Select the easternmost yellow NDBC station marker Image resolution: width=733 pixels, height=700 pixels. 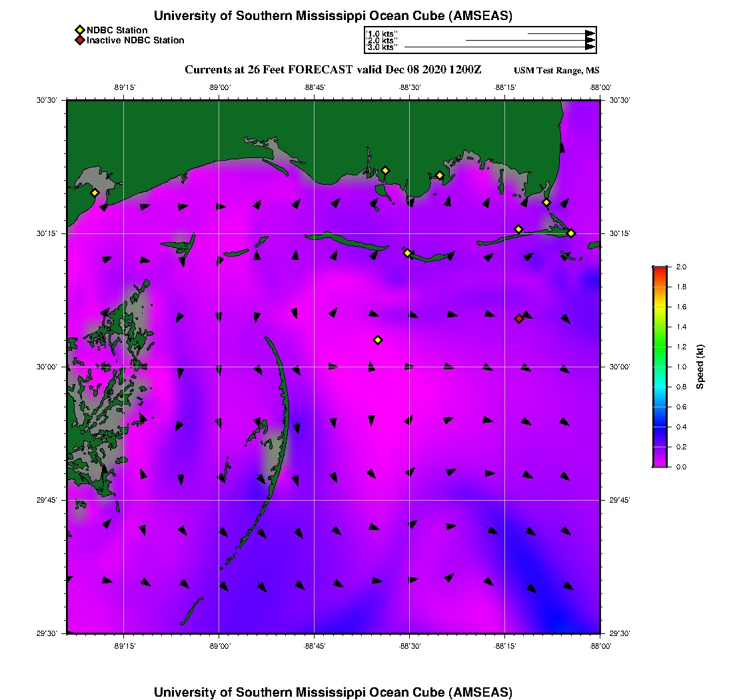click(571, 233)
